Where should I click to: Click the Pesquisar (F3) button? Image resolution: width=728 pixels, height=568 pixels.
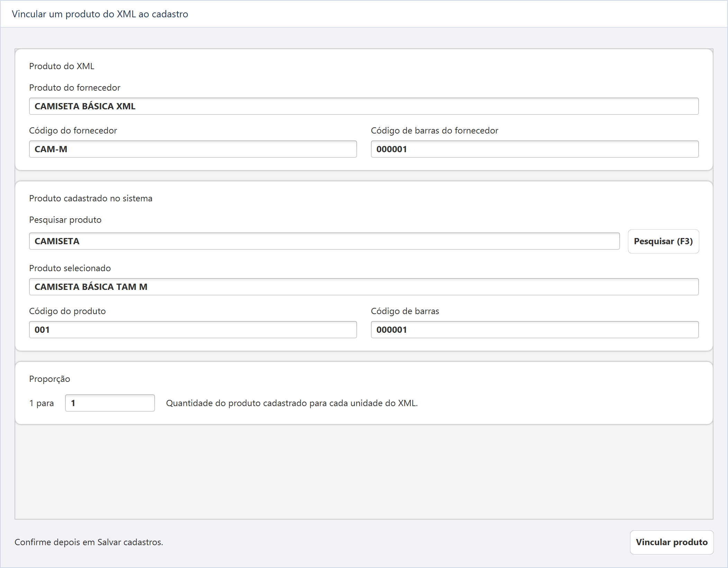pos(663,241)
